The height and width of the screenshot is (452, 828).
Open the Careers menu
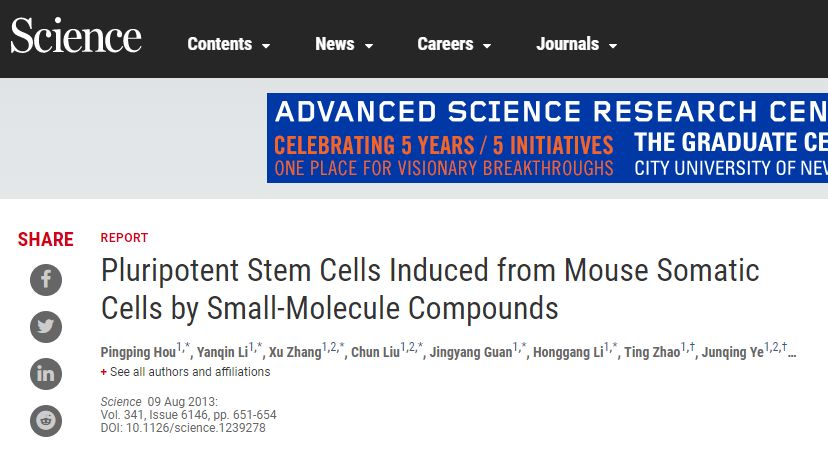[x=445, y=44]
